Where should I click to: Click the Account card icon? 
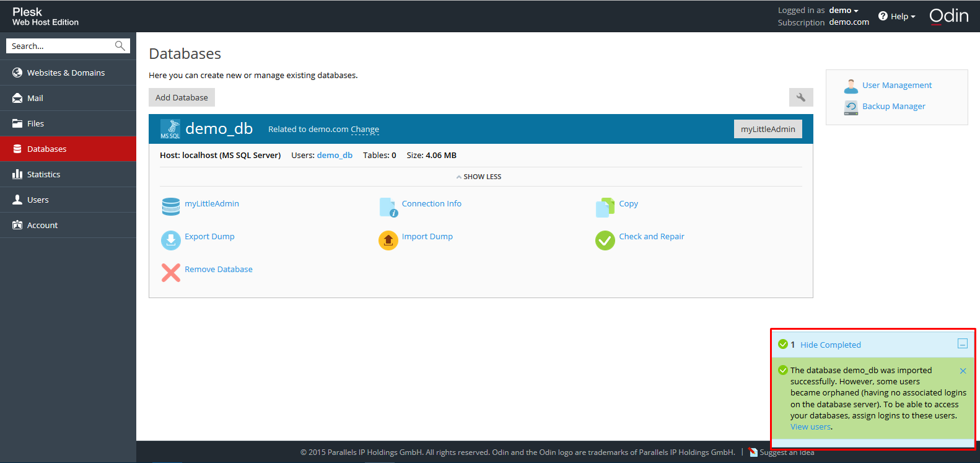point(17,225)
